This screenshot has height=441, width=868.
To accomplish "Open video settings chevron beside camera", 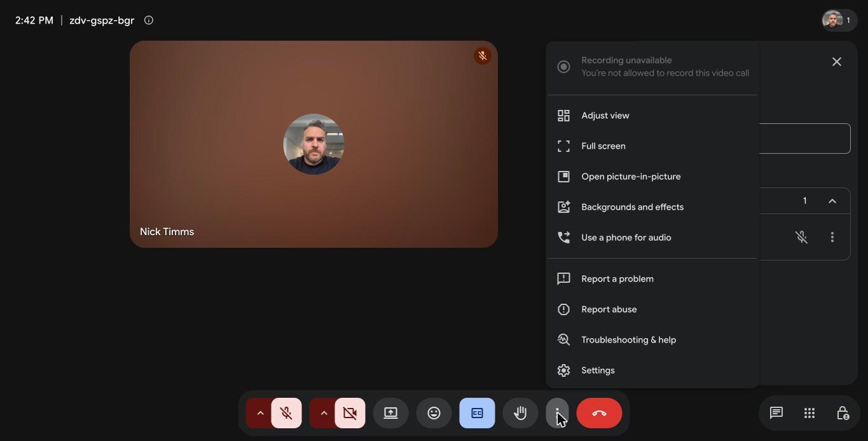I will 324,413.
